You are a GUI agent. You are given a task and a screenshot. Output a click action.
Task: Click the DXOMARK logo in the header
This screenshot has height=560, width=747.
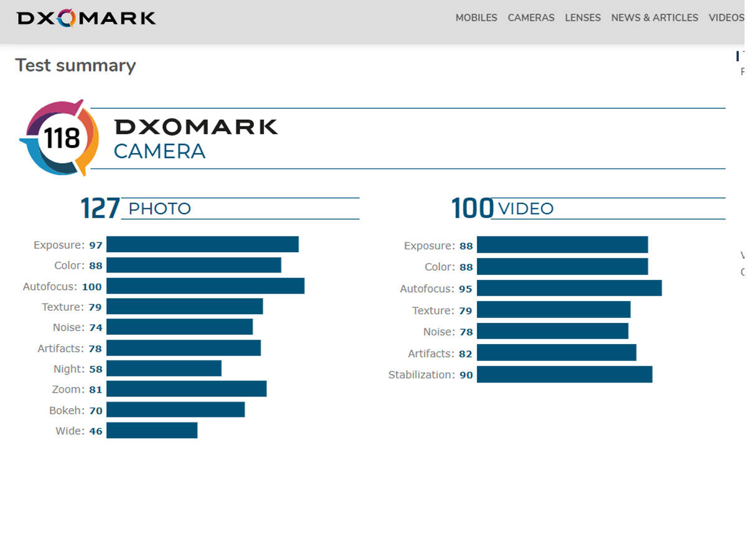[87, 18]
